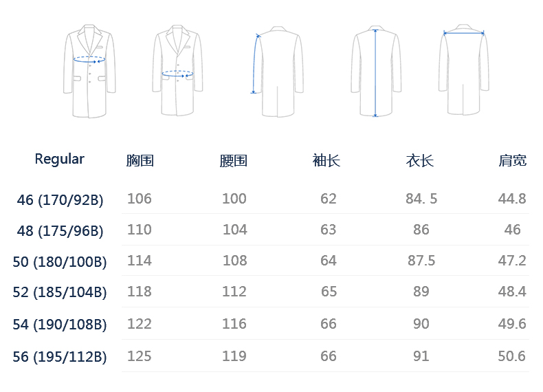Click the 腰围 column header
Image resolution: width=543 pixels, height=392 pixels.
point(234,161)
